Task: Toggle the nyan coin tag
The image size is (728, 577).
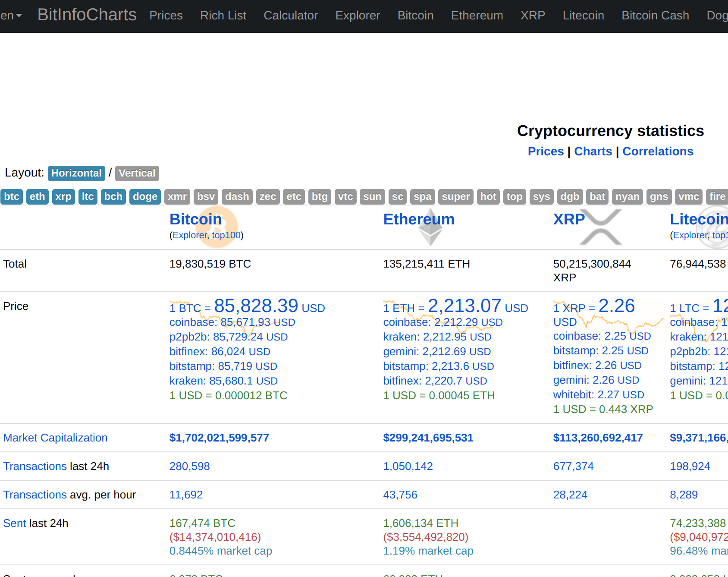Action: point(628,197)
